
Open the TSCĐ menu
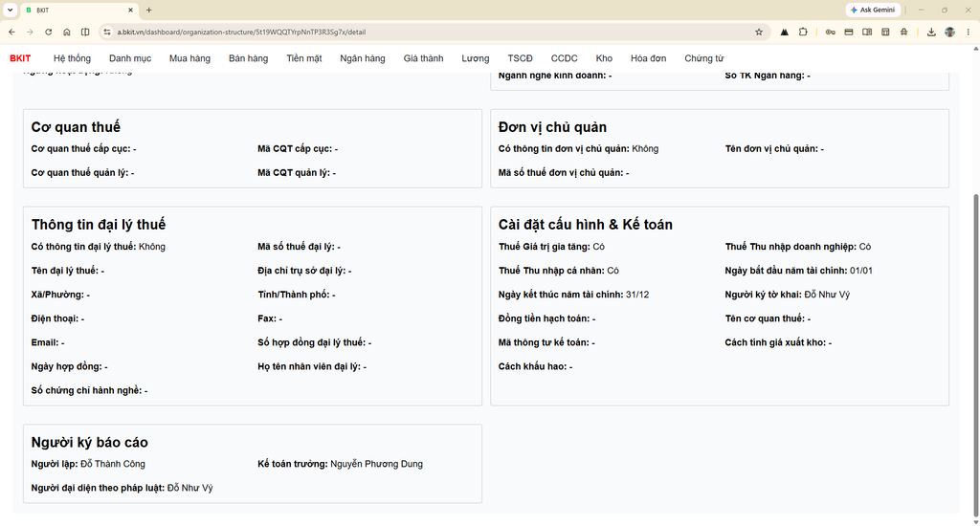click(x=520, y=58)
